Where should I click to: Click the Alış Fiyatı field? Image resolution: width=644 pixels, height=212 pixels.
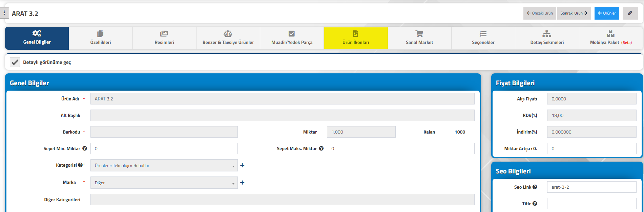pyautogui.click(x=591, y=99)
